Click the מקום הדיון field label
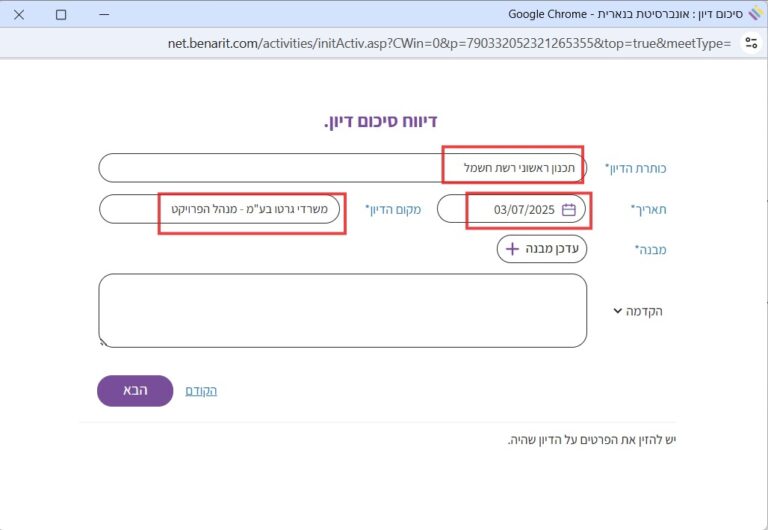Image resolution: width=768 pixels, height=530 pixels. tap(393, 210)
